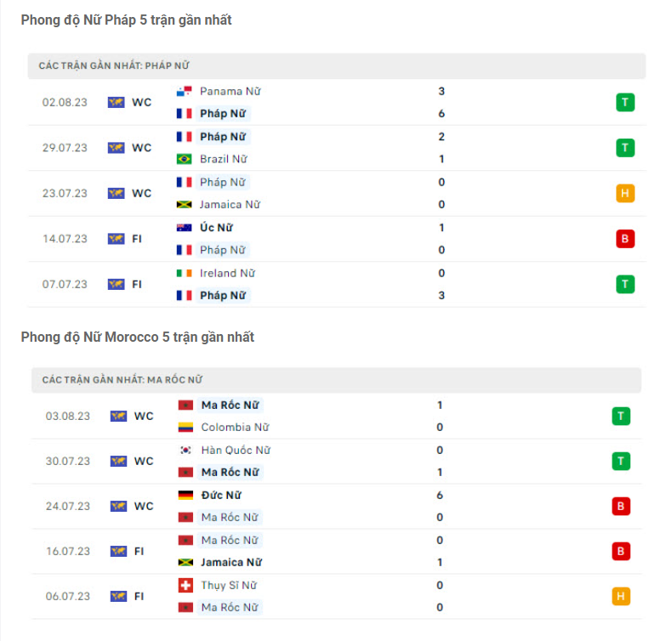The width and height of the screenshot is (672, 641).
Task: Click the green T badge for Panama match
Action: (625, 103)
